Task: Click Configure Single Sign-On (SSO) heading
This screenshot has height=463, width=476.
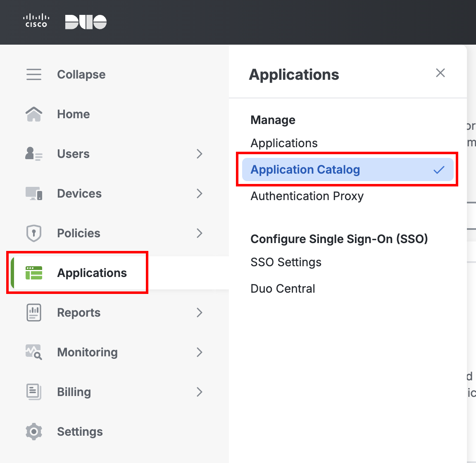Action: [339, 239]
